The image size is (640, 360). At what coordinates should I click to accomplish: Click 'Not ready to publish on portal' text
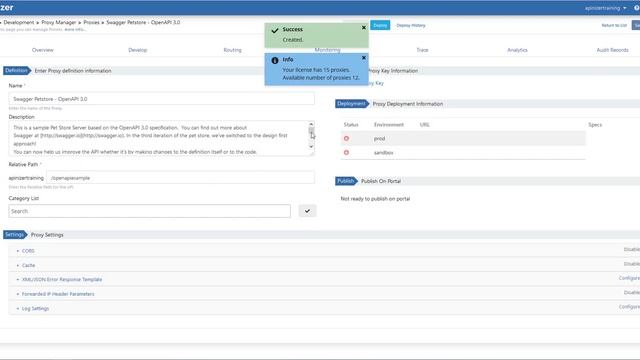pos(375,199)
